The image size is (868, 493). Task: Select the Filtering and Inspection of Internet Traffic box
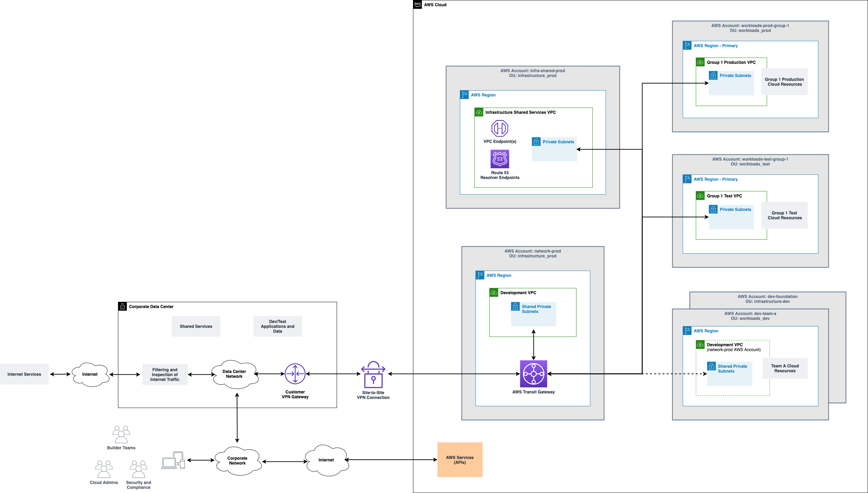165,374
